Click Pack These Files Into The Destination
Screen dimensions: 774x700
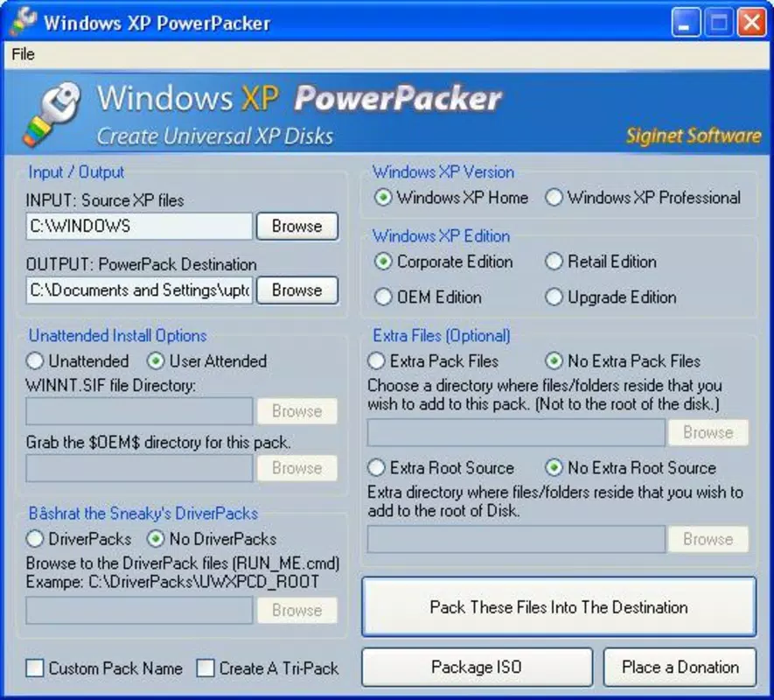coord(559,606)
